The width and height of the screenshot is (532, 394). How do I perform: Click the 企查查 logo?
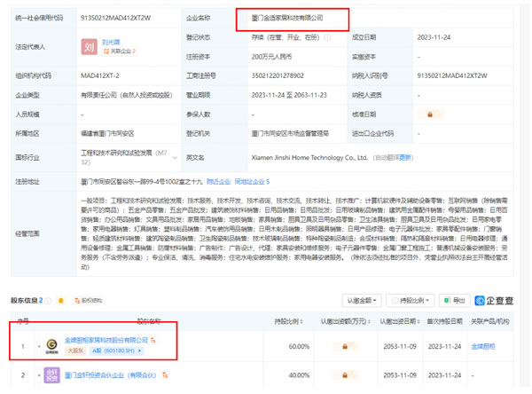[498, 301]
